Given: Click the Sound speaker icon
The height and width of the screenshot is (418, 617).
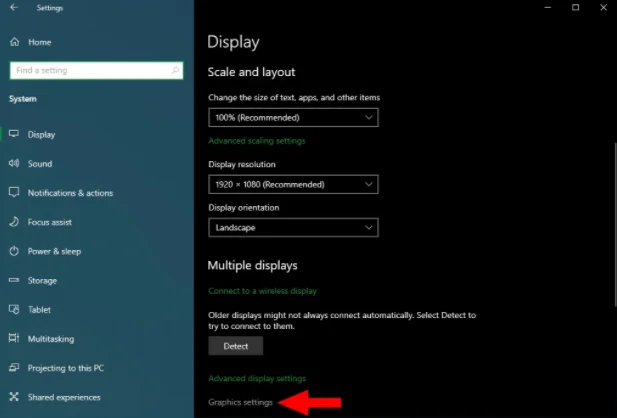Looking at the screenshot, I should (x=14, y=163).
